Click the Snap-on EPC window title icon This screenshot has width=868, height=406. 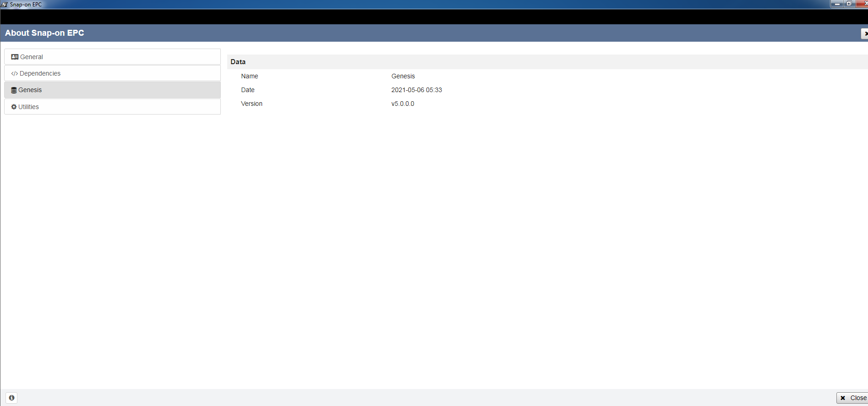point(4,4)
